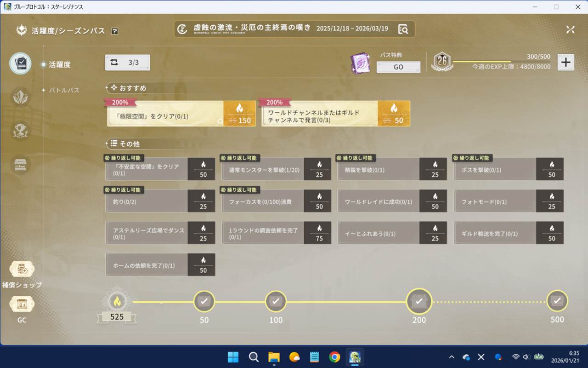Click the season event search icon
Viewport: 588px width, 368px height.
(403, 29)
